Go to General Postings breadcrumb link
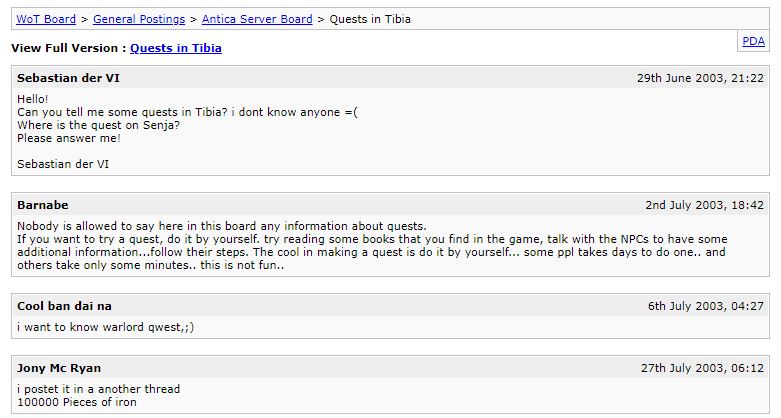The image size is (781, 418). click(x=142, y=19)
